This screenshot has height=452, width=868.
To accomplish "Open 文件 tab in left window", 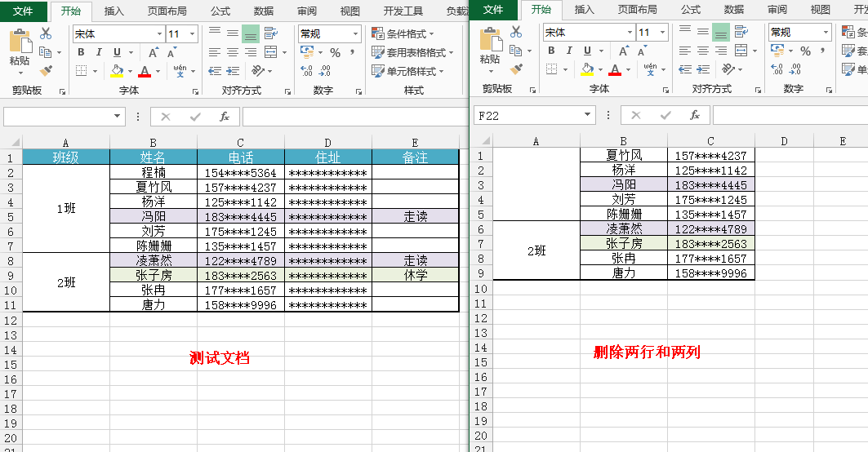I will click(x=23, y=11).
